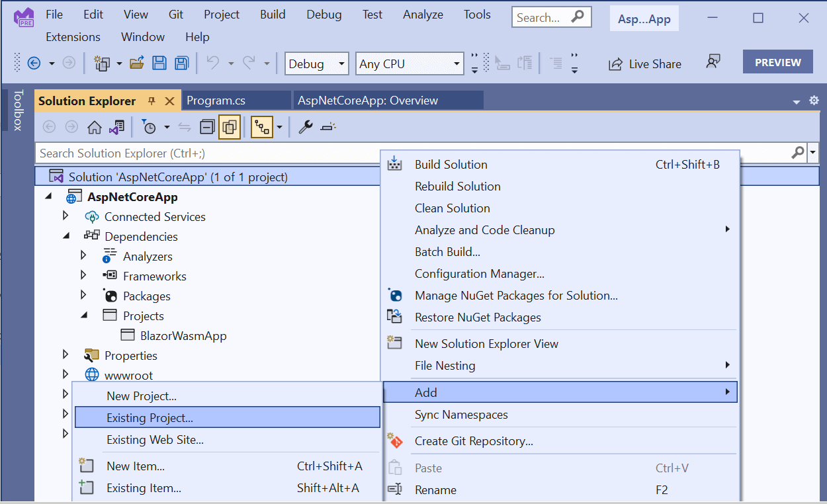
Task: Click the Save All toolbar icon
Action: click(x=181, y=63)
